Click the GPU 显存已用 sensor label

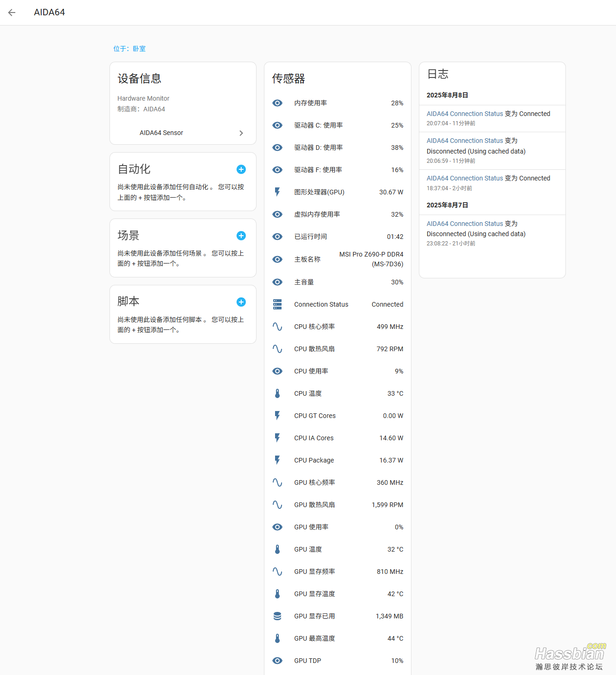pos(314,616)
